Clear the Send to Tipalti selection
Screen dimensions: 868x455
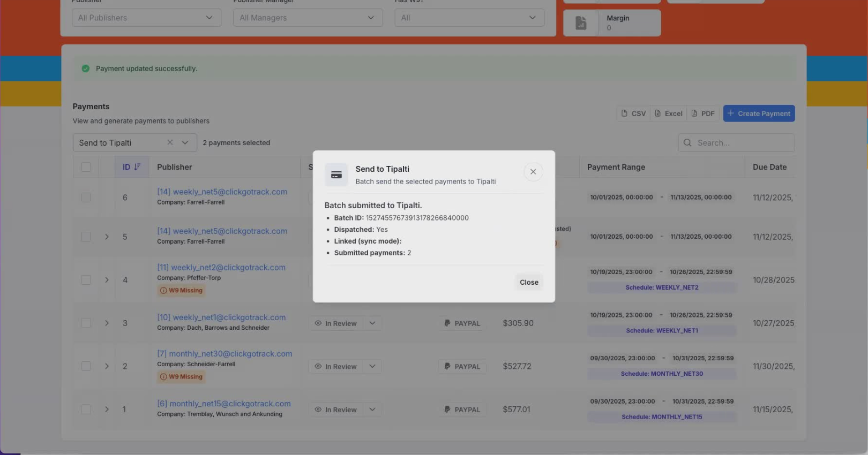[170, 142]
